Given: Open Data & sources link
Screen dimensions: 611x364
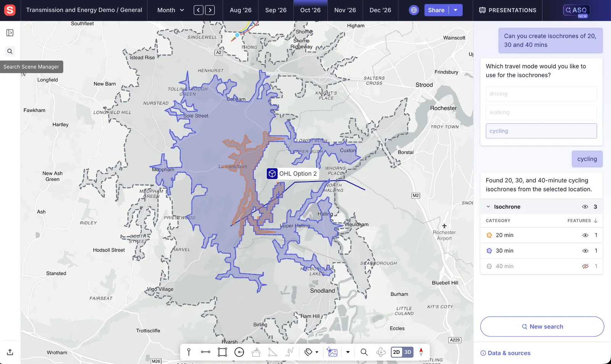Looking at the screenshot, I should tap(505, 353).
